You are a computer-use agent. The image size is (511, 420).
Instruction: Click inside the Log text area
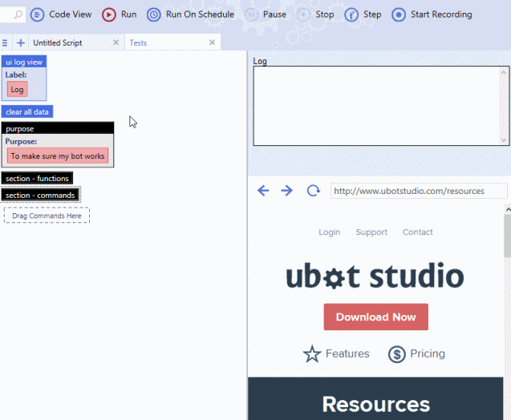377,106
